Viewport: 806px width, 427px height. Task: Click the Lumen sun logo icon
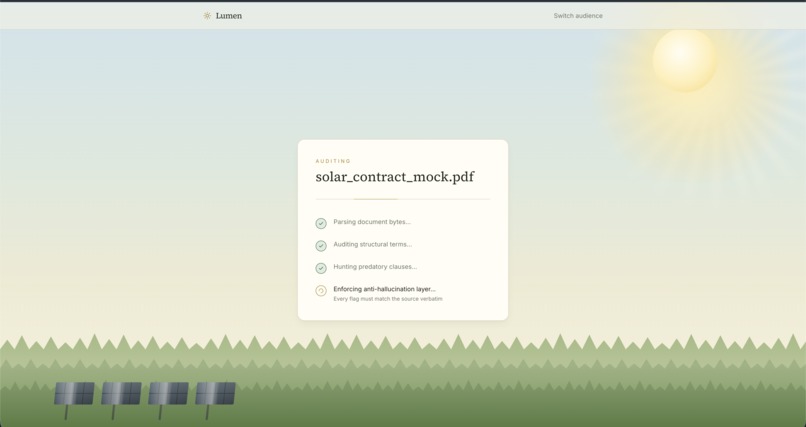pos(207,16)
